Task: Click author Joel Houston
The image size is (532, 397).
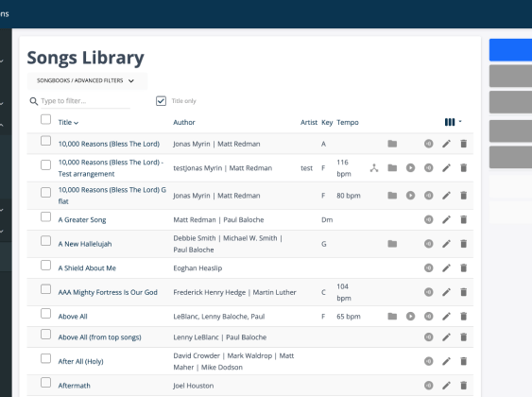Action: (194, 386)
